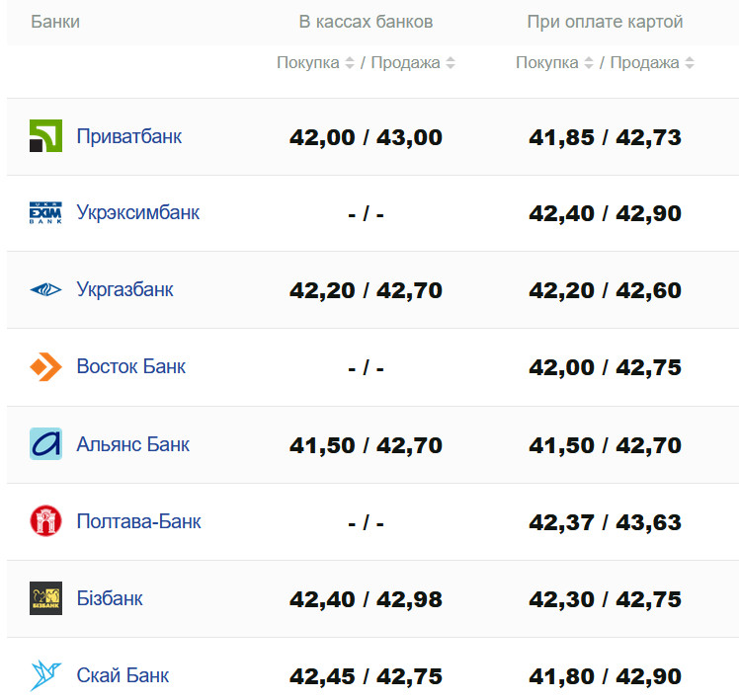Open the Укргазбанк bank page
The height and width of the screenshot is (700, 739).
coord(125,290)
